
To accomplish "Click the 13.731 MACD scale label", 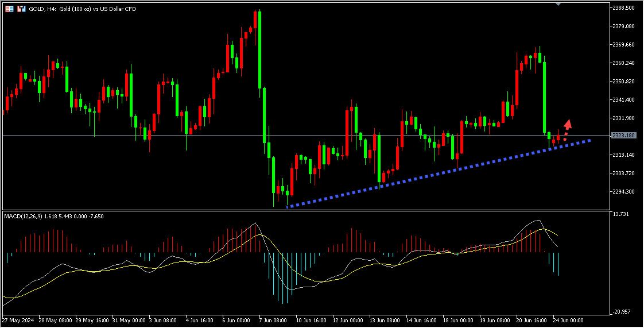I will coord(622,214).
